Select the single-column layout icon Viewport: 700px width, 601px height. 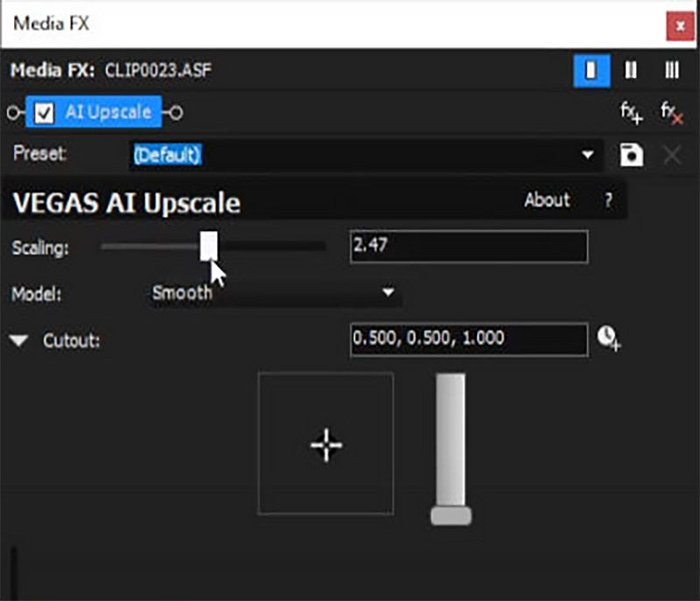(x=591, y=71)
